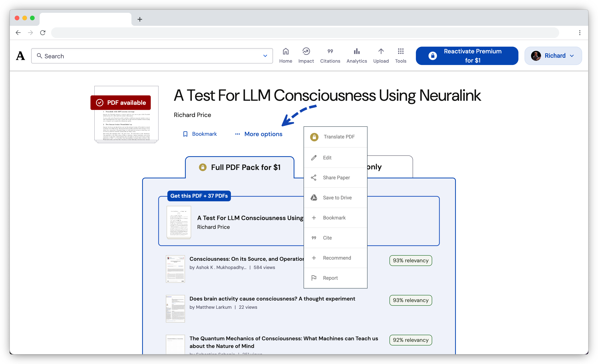This screenshot has width=598, height=364.
Task: Open the Tools grid icon
Action: coord(401,51)
